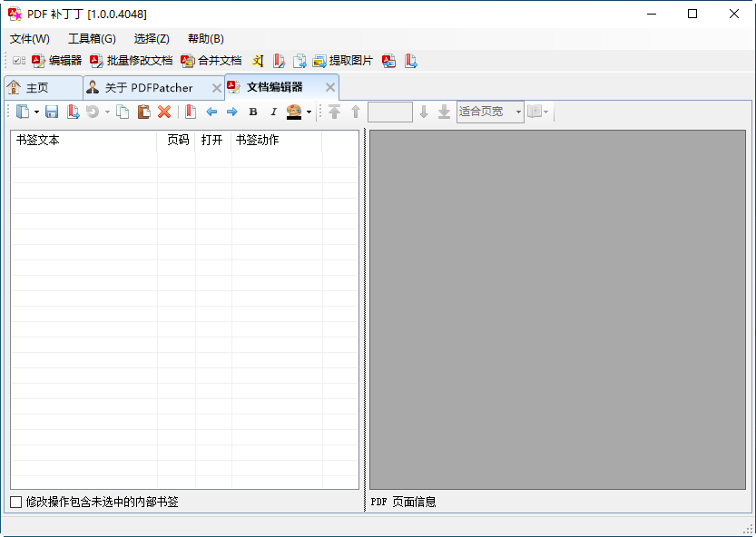Click the undo icon
The width and height of the screenshot is (756, 537).
click(93, 112)
